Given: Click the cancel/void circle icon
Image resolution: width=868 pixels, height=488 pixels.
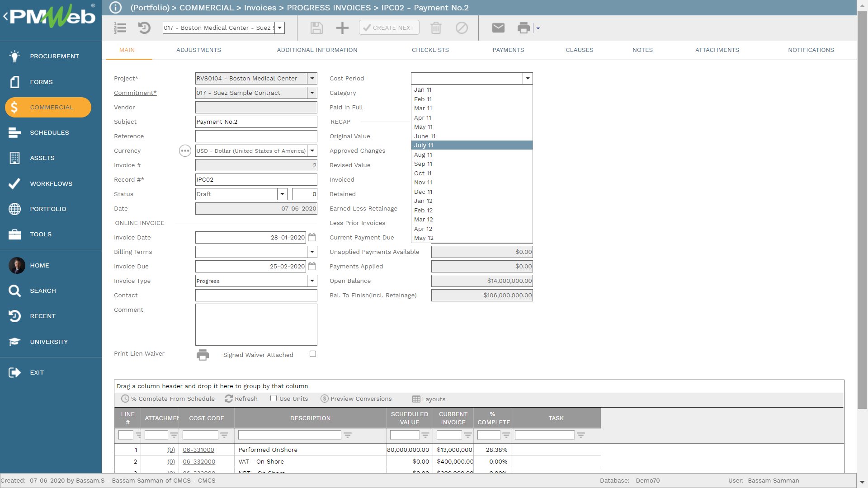Looking at the screenshot, I should point(462,28).
